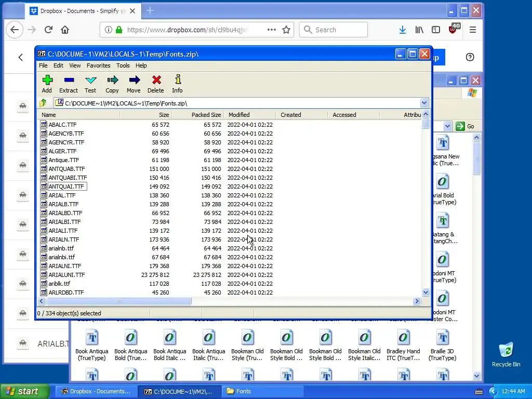Switch to Fonts window from taskbar

click(x=262, y=391)
